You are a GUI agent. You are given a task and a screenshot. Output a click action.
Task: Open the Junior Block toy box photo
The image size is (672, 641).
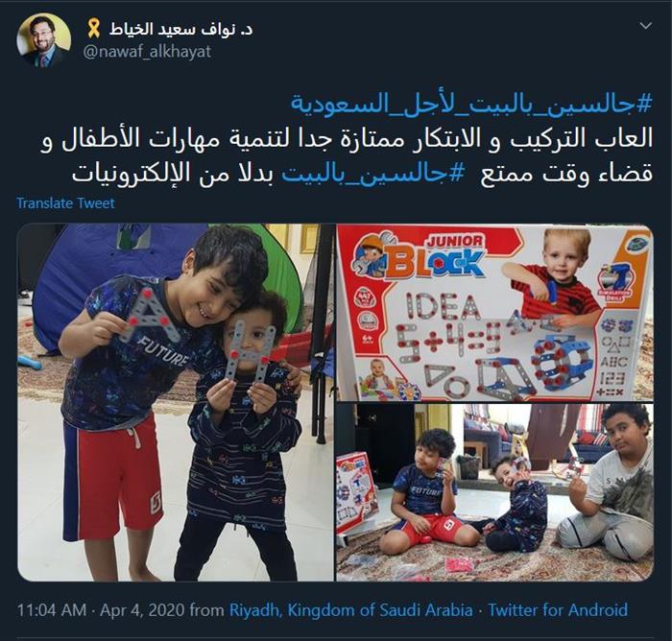495,313
